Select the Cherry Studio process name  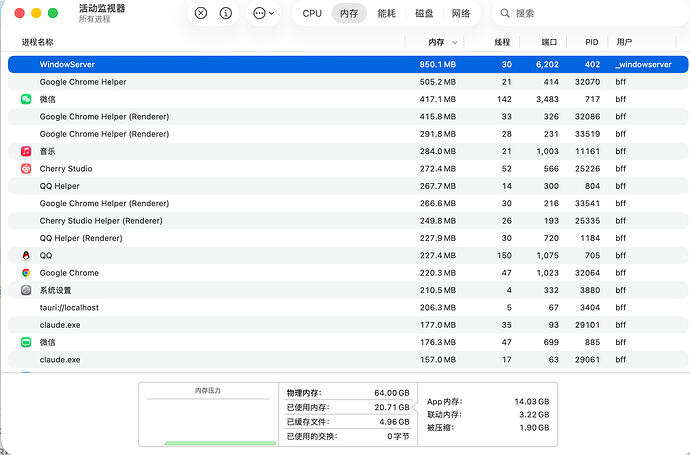point(66,169)
